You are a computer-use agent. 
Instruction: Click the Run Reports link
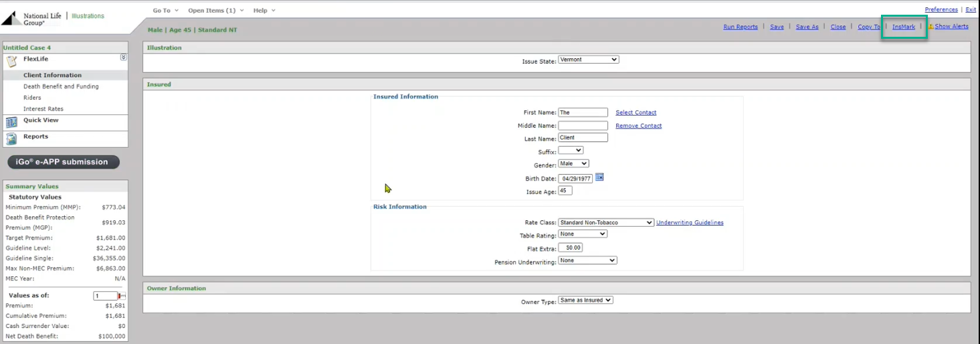coord(740,27)
